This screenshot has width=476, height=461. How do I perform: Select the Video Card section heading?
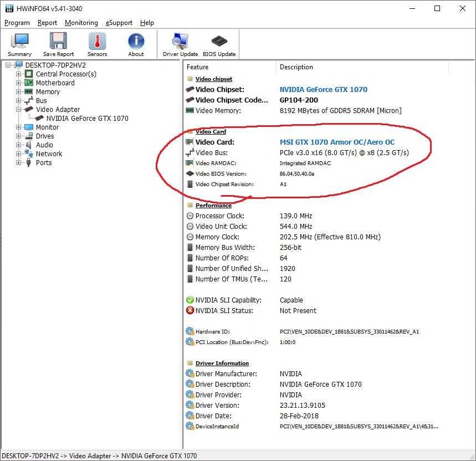click(x=211, y=131)
